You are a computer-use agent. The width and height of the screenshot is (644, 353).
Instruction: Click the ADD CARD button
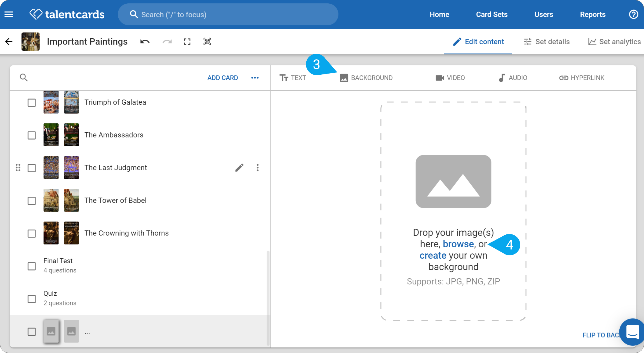click(223, 78)
